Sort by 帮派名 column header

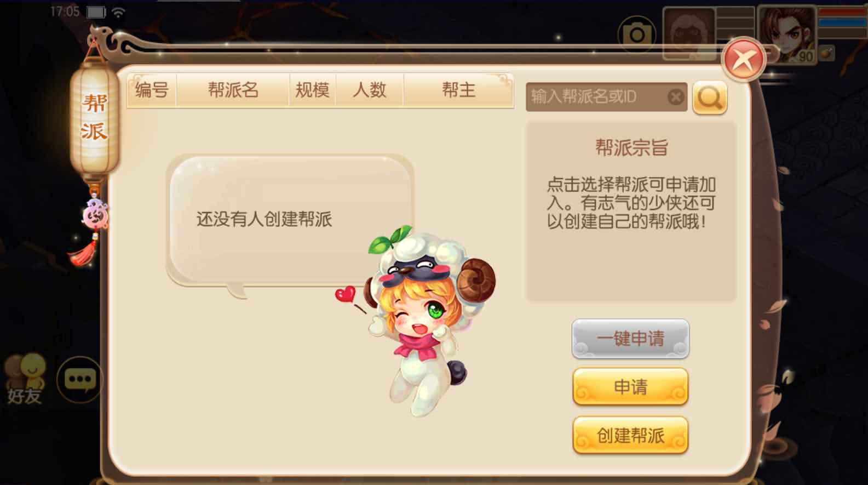pos(233,90)
